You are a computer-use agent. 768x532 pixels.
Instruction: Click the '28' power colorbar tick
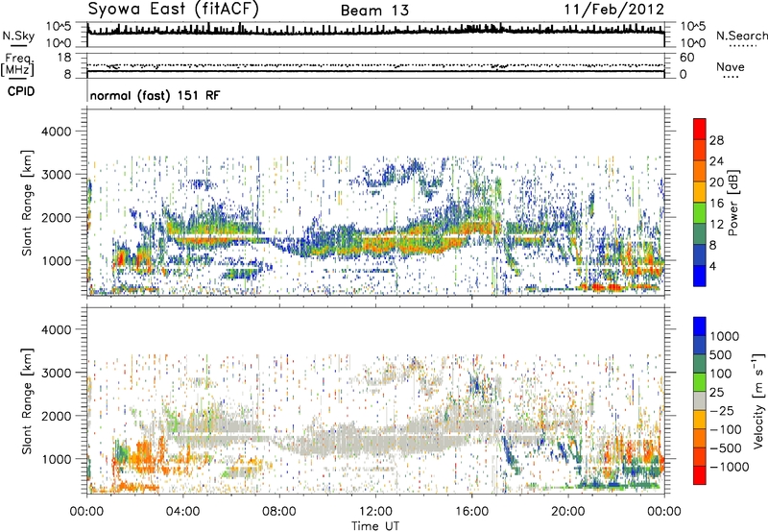coord(716,140)
